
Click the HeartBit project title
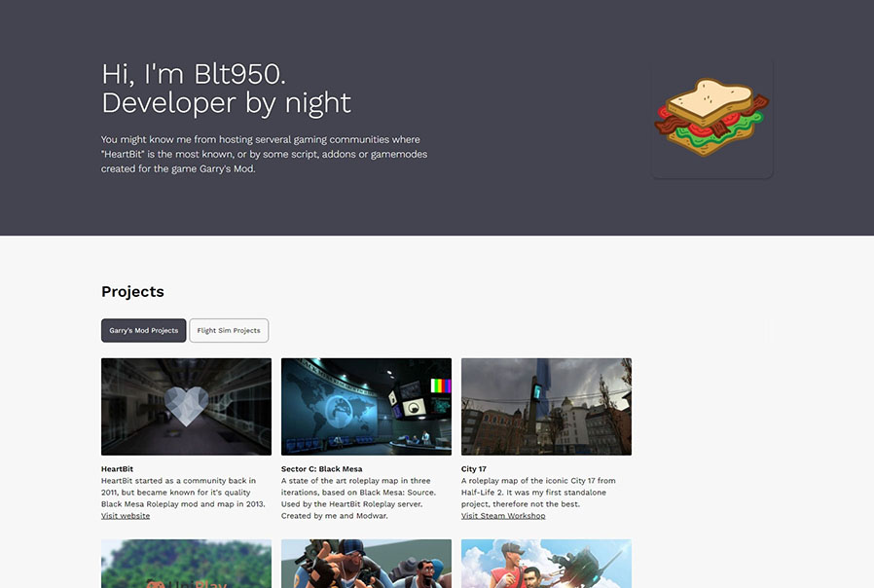[x=118, y=469]
